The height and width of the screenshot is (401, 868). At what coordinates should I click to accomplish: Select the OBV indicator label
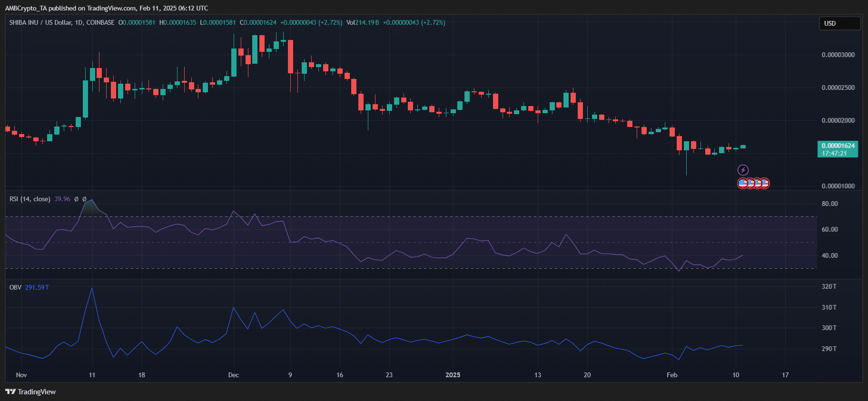click(15, 287)
